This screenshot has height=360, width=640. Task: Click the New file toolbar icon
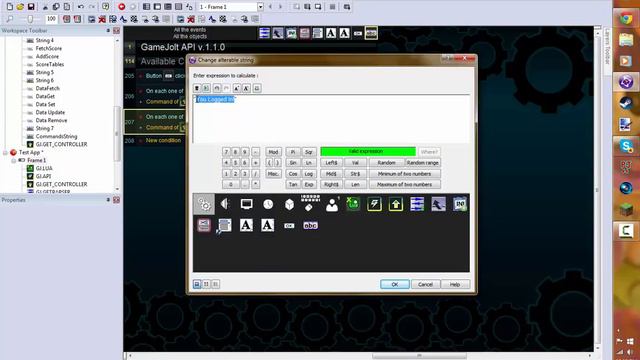tap(10, 7)
